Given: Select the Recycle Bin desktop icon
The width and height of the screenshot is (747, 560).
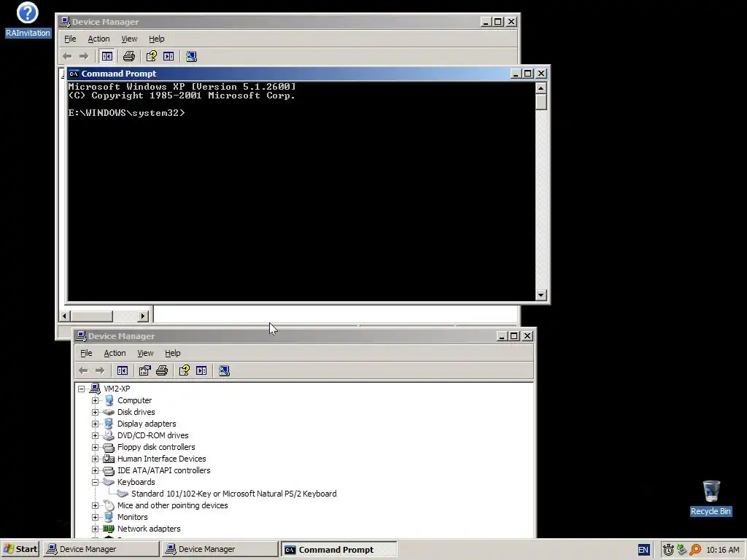Looking at the screenshot, I should 711,498.
